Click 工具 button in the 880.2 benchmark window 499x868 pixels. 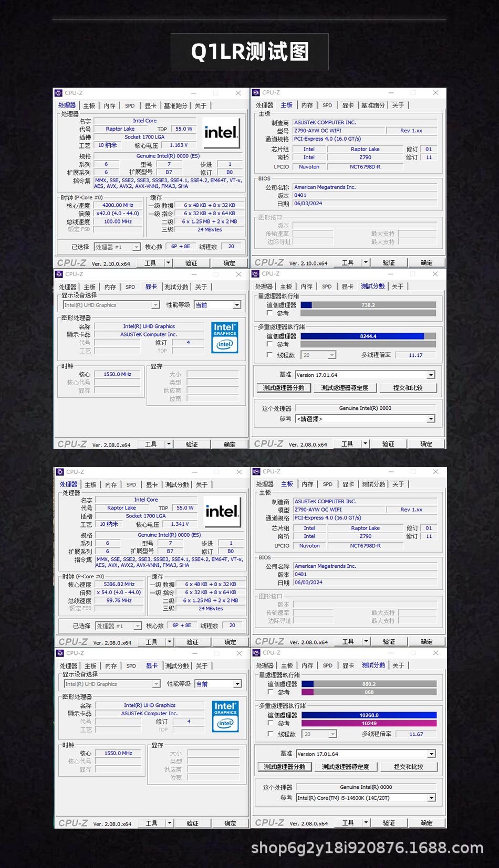[348, 822]
